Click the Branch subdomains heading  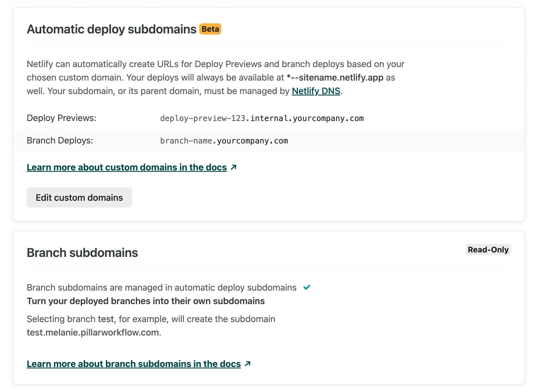[82, 253]
